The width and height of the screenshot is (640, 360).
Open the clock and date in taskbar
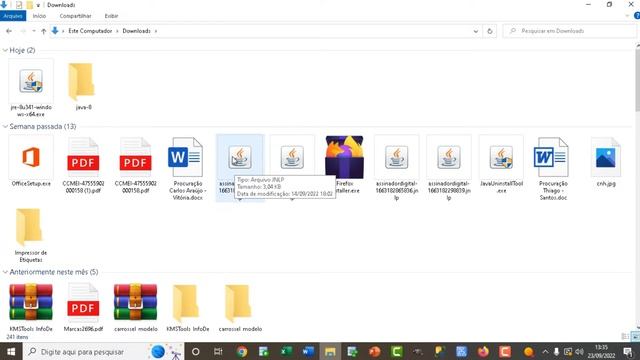click(601, 351)
